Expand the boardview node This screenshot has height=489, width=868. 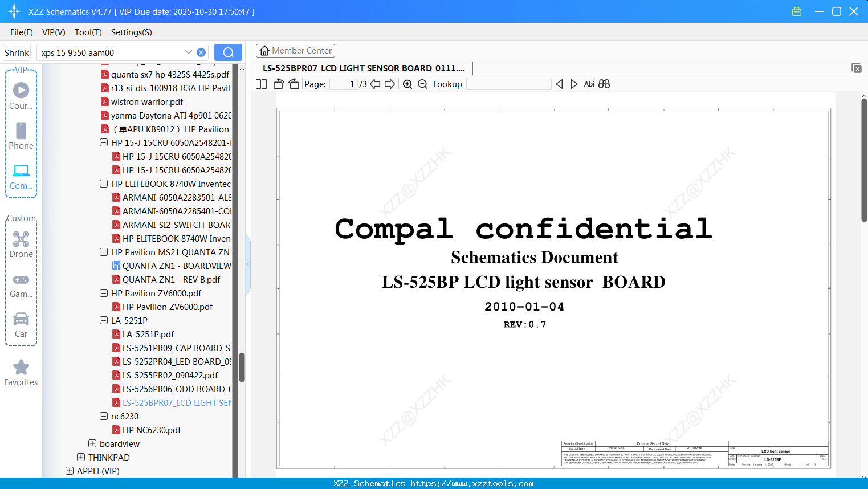(x=92, y=443)
